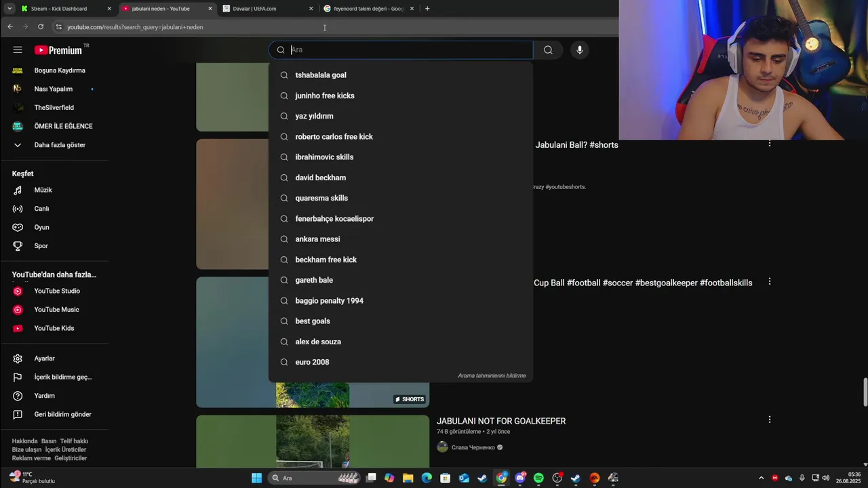Select suggestion alex de souza
Image resolution: width=868 pixels, height=488 pixels.
tap(401, 342)
